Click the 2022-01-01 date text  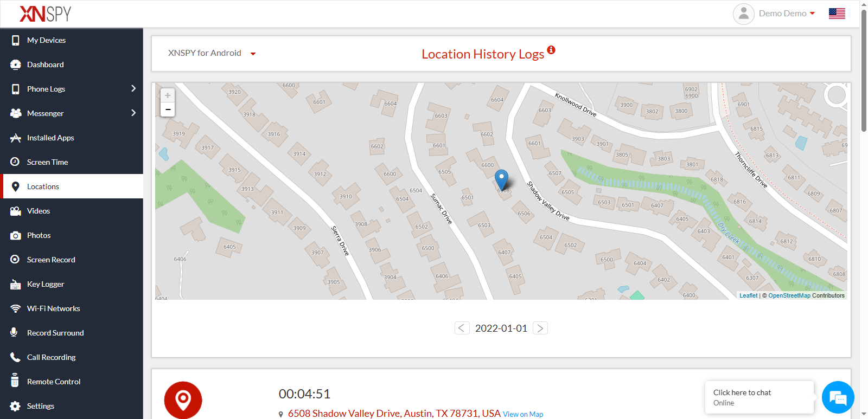(501, 328)
